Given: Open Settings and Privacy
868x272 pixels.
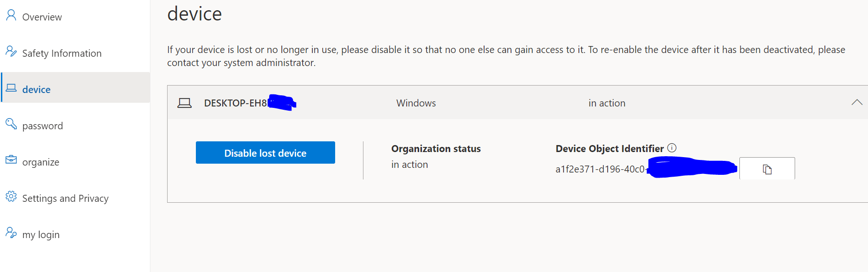Looking at the screenshot, I should (65, 199).
